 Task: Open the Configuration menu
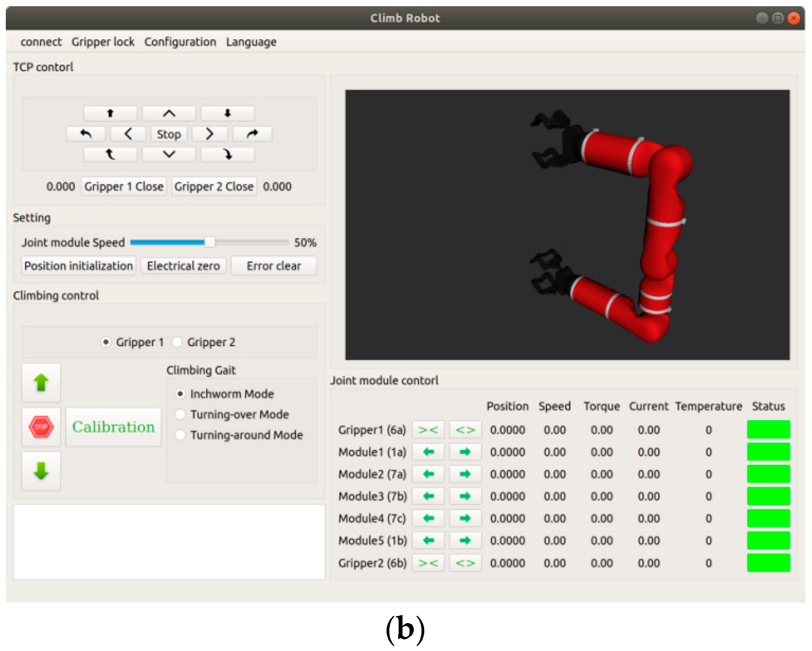click(x=180, y=42)
